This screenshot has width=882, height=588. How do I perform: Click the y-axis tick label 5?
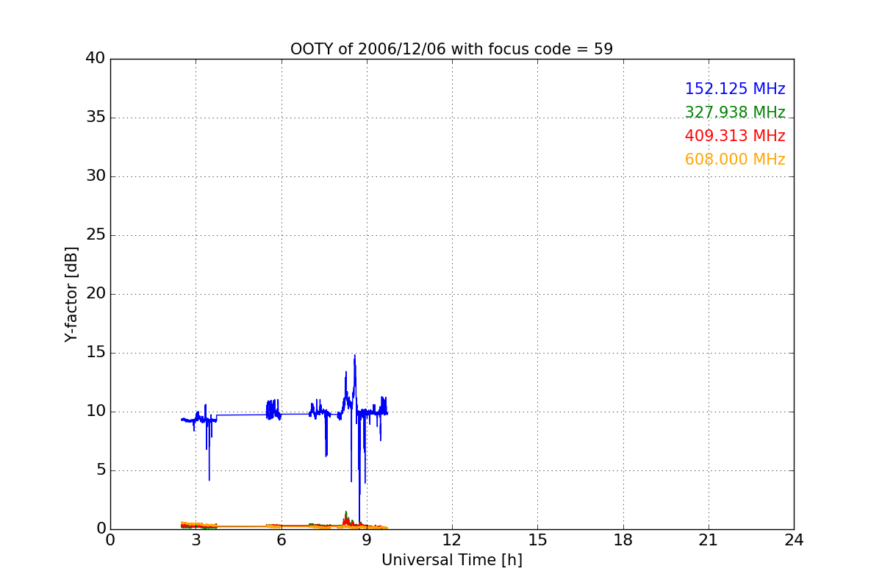point(100,470)
